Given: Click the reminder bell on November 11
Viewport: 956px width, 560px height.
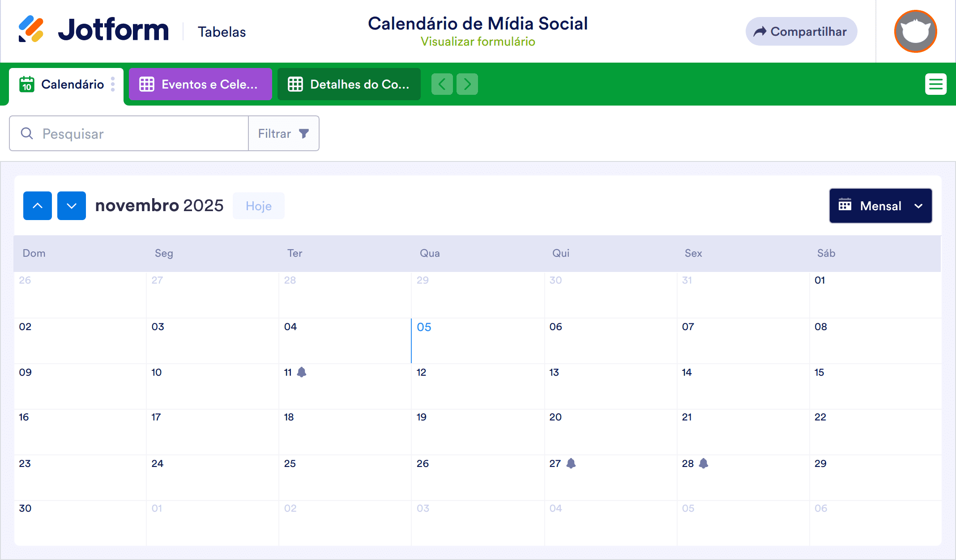Looking at the screenshot, I should 303,372.
